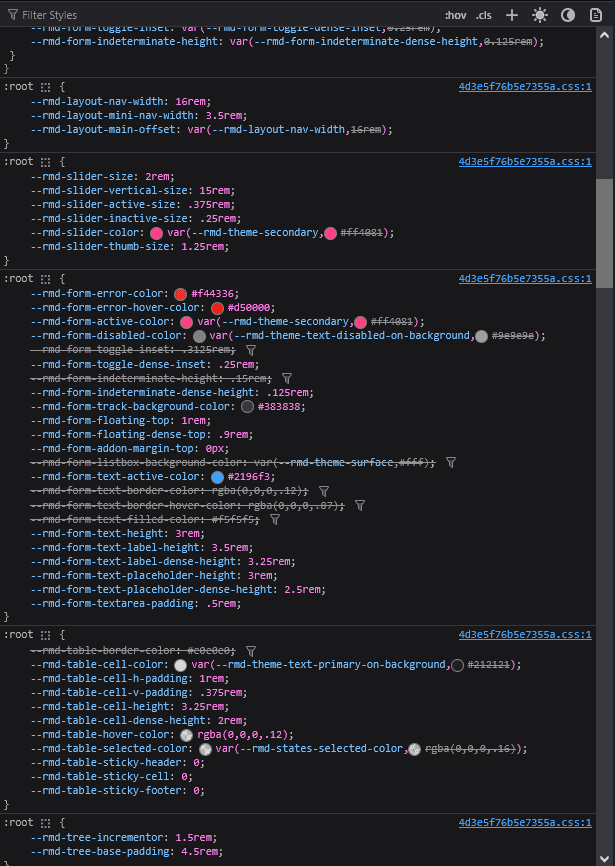Toggle the .cls class editing panel

coord(484,14)
